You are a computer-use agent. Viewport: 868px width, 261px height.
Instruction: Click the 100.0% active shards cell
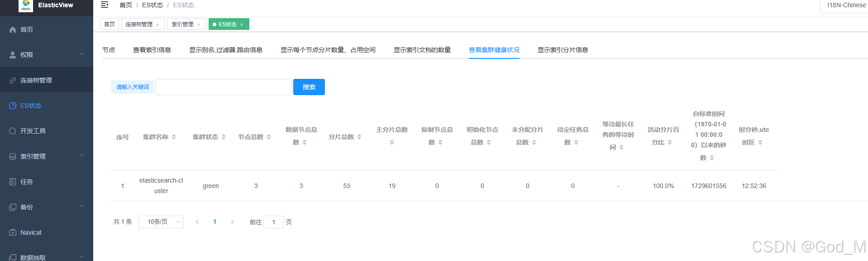(663, 186)
